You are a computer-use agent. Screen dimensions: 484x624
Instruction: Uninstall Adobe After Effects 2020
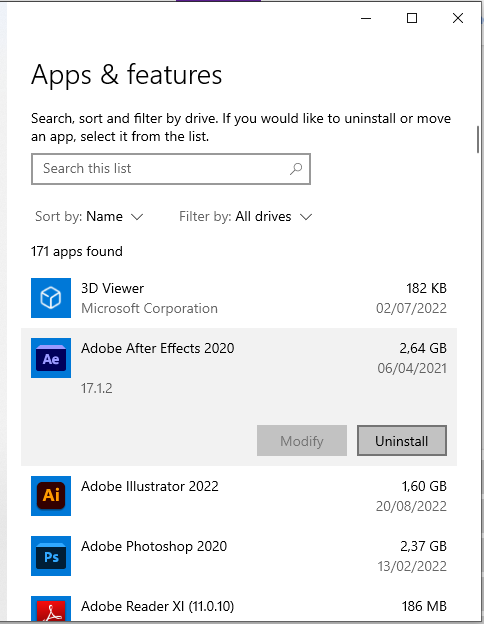(x=402, y=441)
